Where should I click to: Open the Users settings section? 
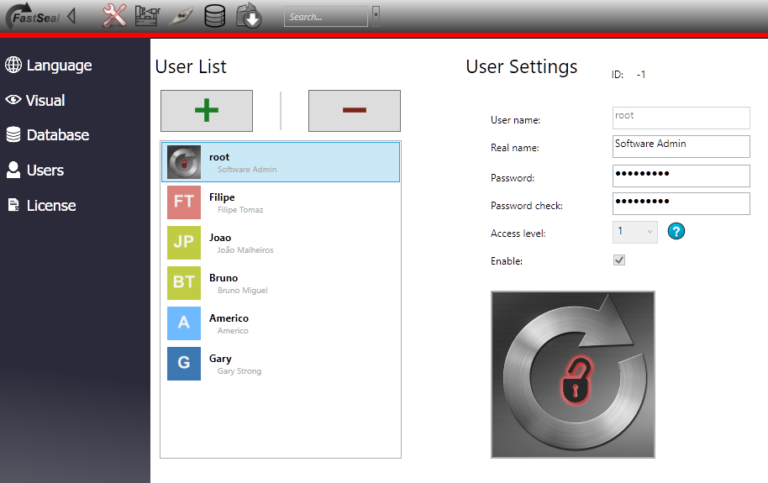45,170
